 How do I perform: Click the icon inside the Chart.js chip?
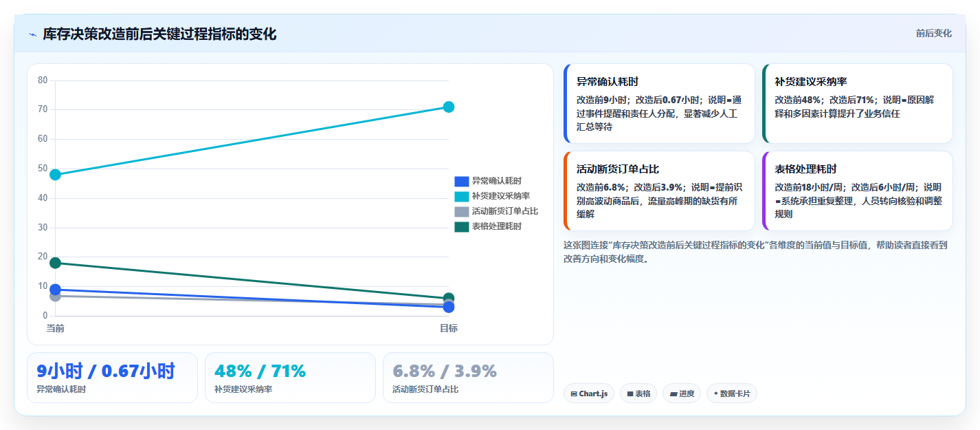[574, 394]
